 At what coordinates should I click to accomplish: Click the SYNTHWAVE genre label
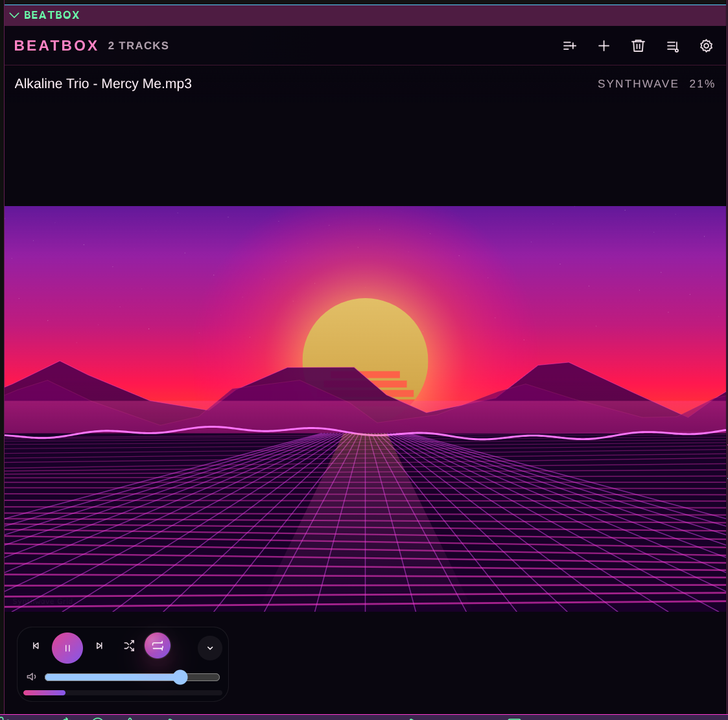(x=638, y=84)
